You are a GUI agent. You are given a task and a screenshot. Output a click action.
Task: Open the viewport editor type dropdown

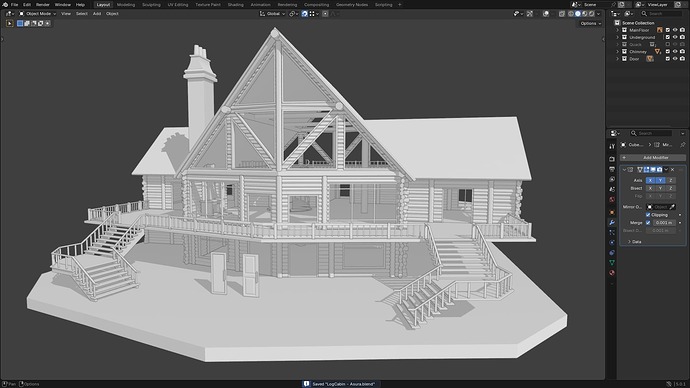[x=9, y=14]
